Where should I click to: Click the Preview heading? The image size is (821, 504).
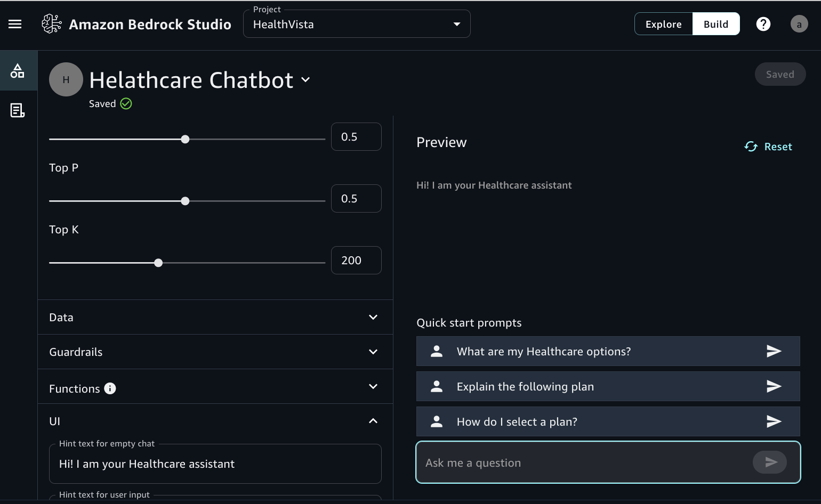point(441,142)
